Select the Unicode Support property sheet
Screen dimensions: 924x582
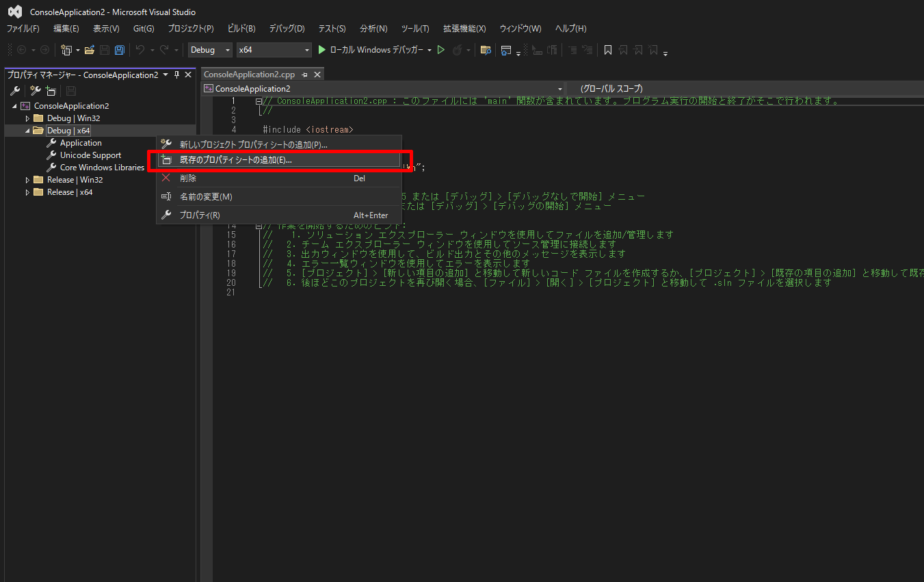(90, 155)
